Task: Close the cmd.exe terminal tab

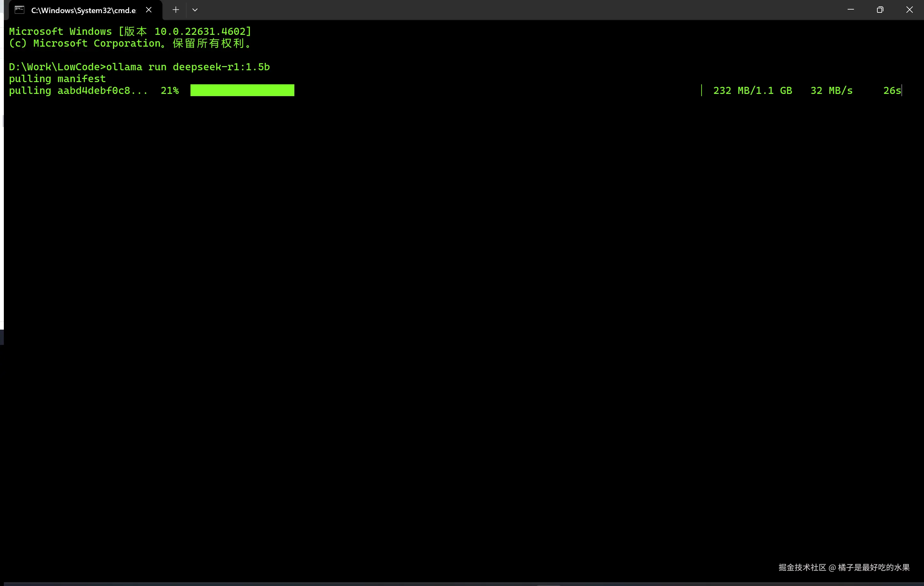Action: [x=149, y=10]
